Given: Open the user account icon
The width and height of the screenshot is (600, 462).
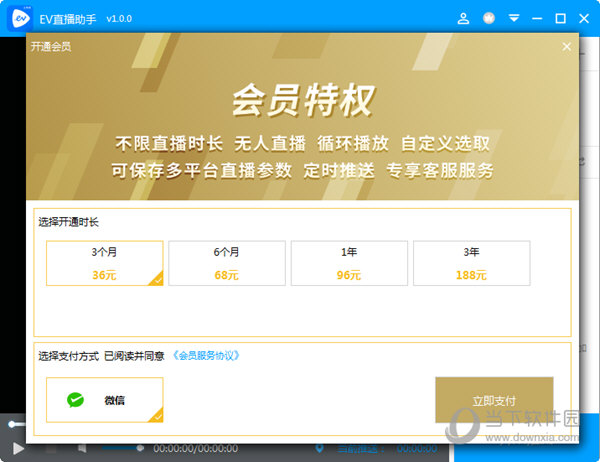Looking at the screenshot, I should click(x=463, y=18).
